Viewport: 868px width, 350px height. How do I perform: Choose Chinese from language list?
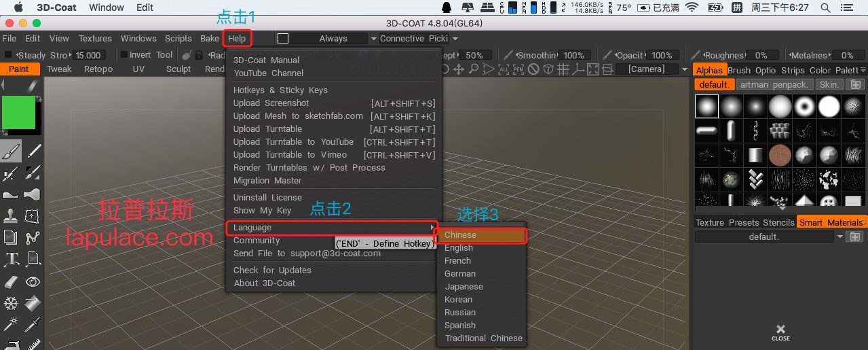[x=481, y=235]
